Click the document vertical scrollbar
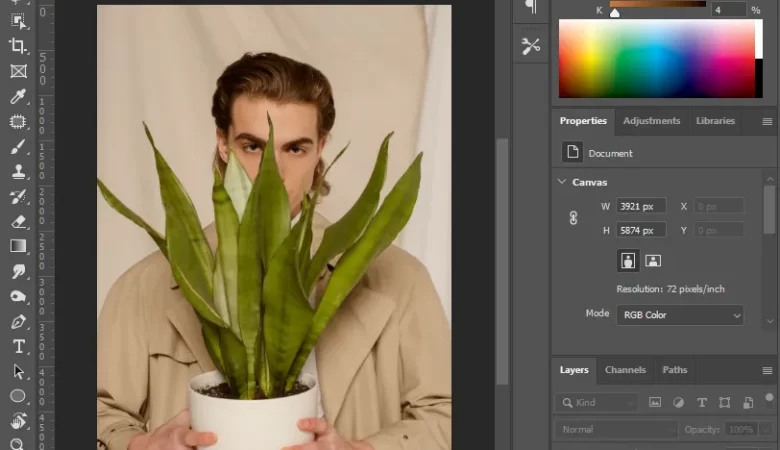The width and height of the screenshot is (780, 450). pos(502,262)
